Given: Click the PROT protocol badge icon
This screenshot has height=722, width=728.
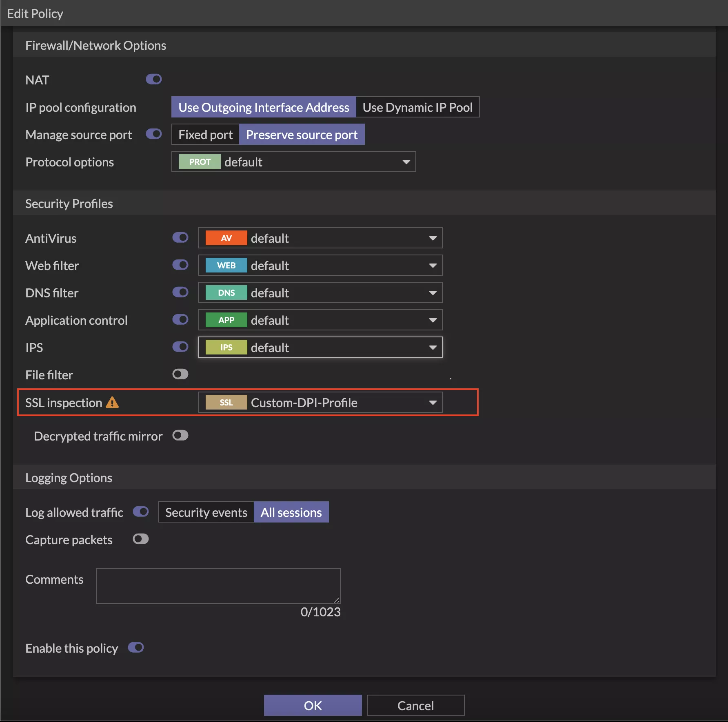Looking at the screenshot, I should pos(200,162).
